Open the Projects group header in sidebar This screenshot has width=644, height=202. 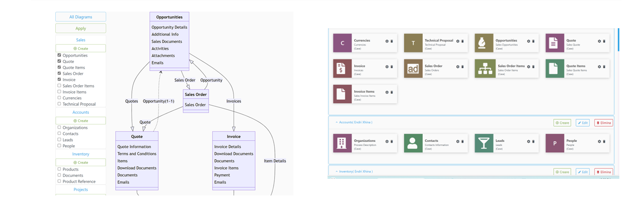point(80,189)
